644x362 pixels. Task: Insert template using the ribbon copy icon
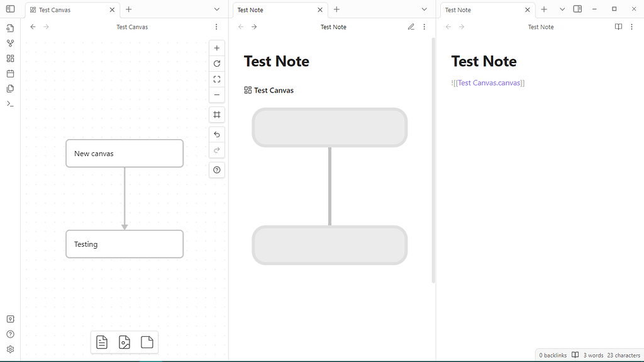10,88
